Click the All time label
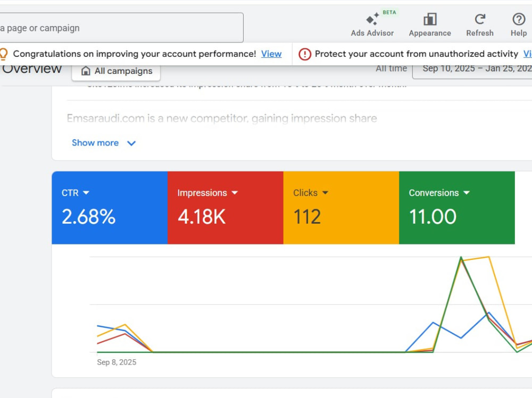Viewport: 532px width, 398px height. coord(391,69)
